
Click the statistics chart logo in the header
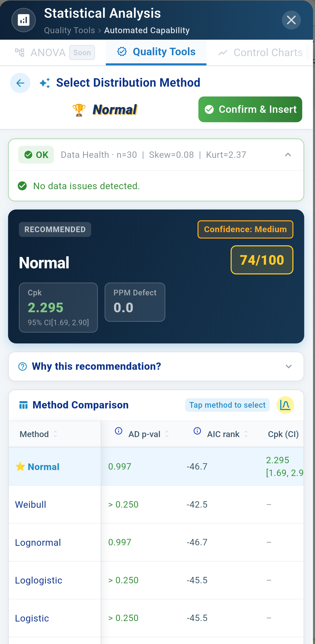point(23,20)
